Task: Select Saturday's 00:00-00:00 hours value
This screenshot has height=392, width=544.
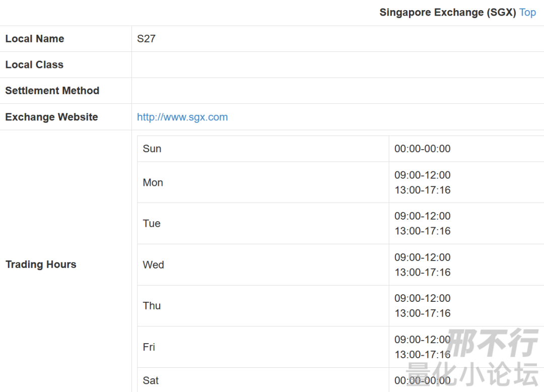Action: click(422, 380)
